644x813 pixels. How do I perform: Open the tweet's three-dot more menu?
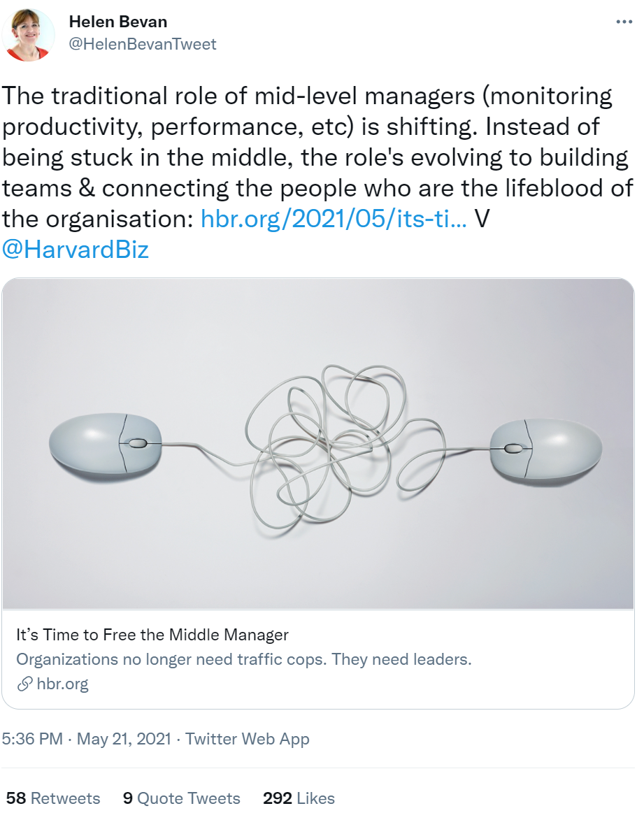click(x=623, y=22)
